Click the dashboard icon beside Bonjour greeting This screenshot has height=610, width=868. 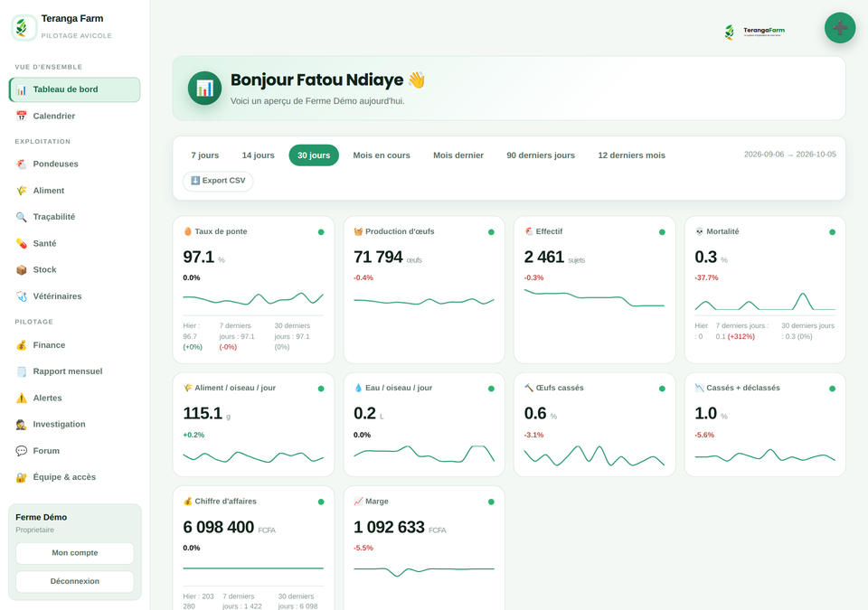pyautogui.click(x=205, y=88)
